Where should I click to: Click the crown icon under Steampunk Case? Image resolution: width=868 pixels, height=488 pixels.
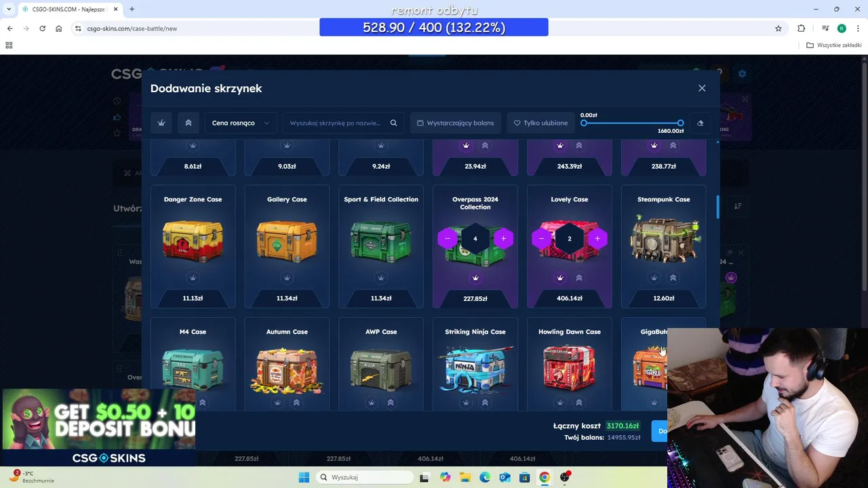(x=654, y=278)
